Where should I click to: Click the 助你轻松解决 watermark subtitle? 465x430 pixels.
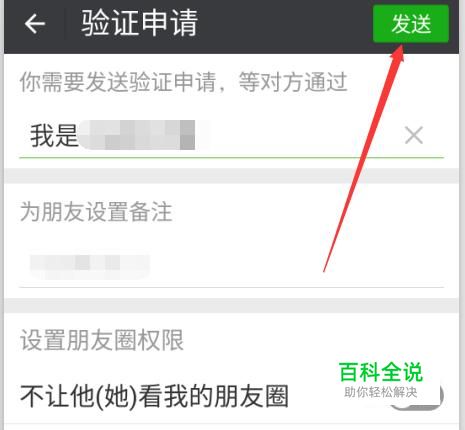[381, 392]
